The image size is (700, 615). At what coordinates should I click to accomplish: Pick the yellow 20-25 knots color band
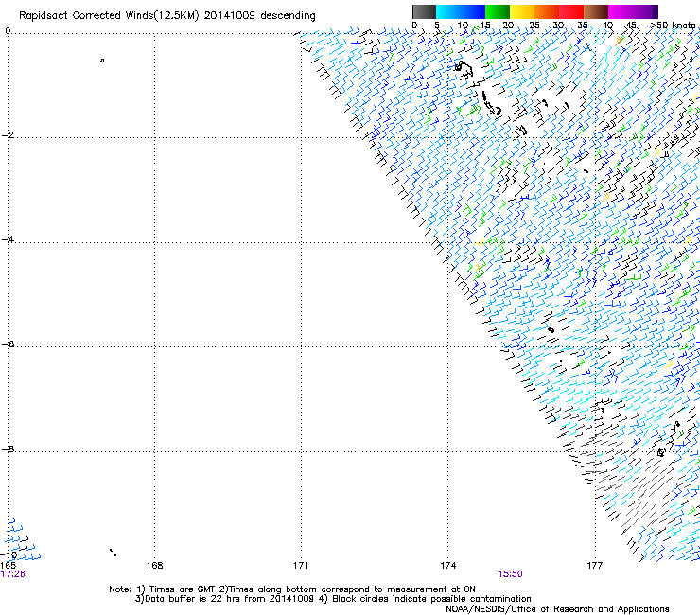(522, 11)
